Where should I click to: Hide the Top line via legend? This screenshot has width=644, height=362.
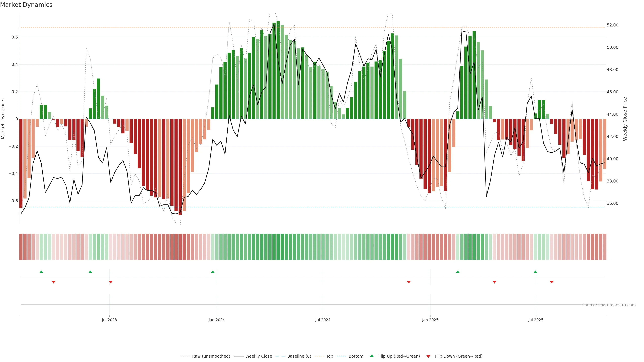330,356
